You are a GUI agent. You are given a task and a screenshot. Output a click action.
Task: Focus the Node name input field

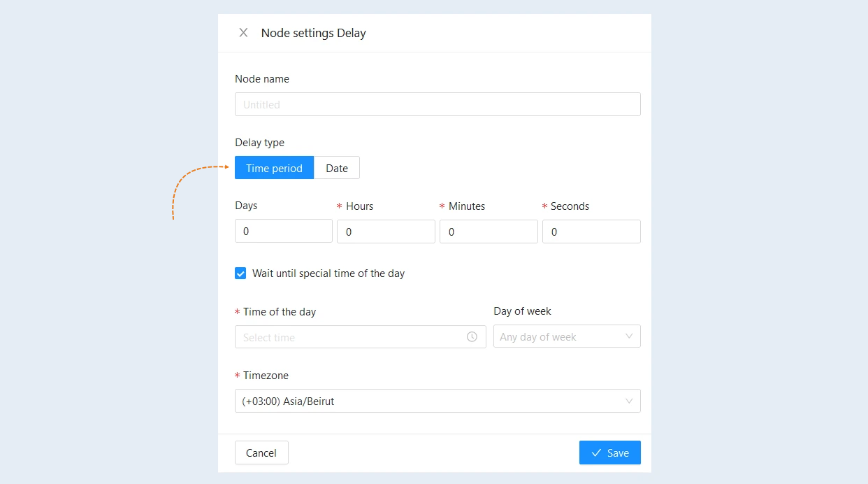437,104
